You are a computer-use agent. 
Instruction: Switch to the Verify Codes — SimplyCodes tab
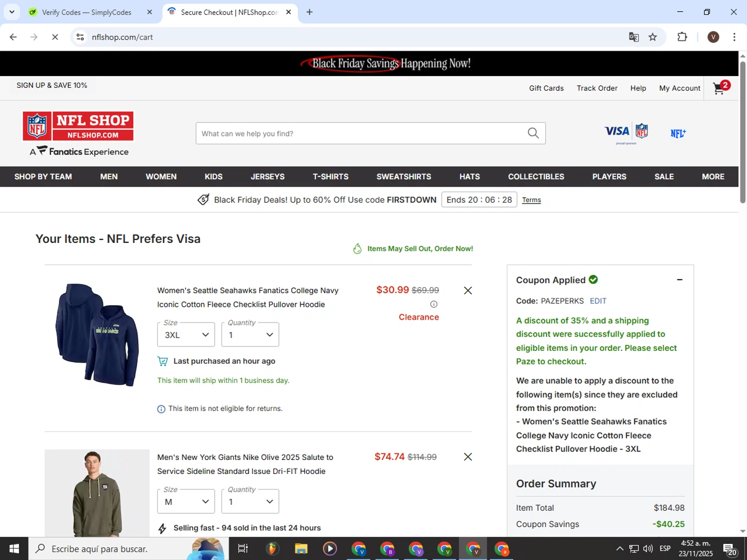click(87, 12)
